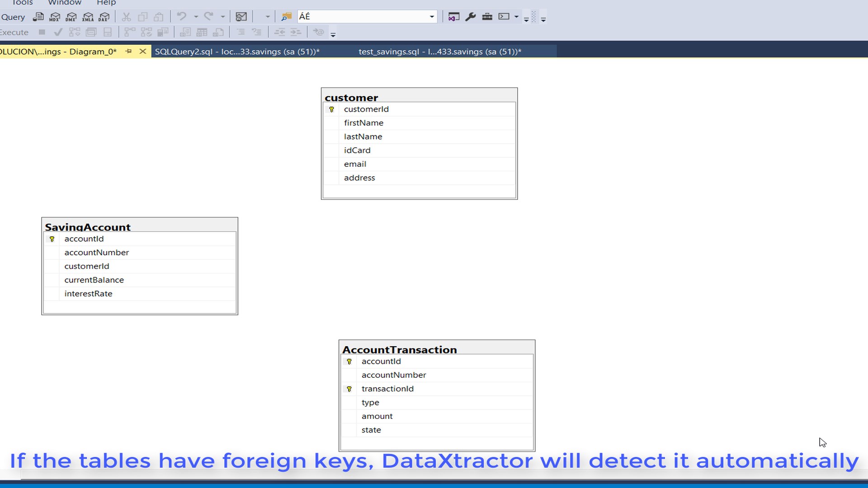The image size is (868, 488).
Task: Select the customerId row in the customer table
Action: (366, 109)
